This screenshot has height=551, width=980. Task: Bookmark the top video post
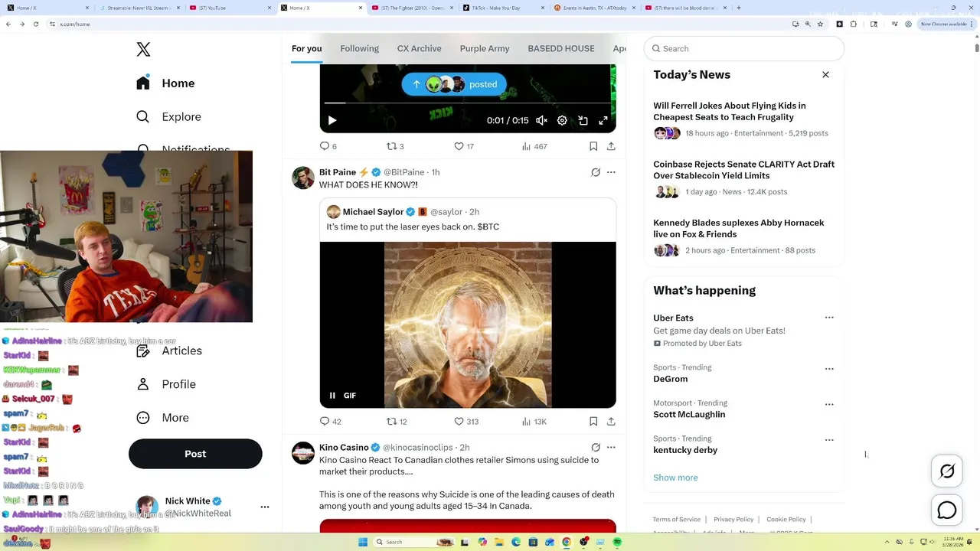pyautogui.click(x=593, y=146)
